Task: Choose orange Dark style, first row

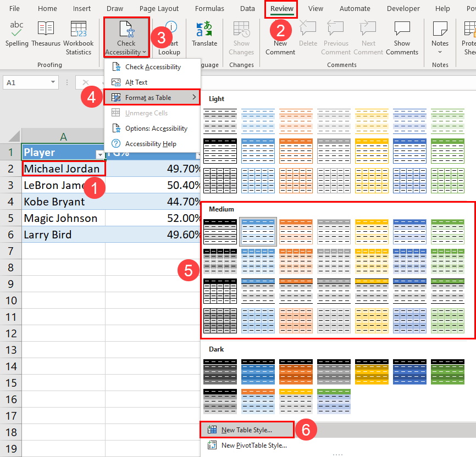Action: (x=296, y=372)
